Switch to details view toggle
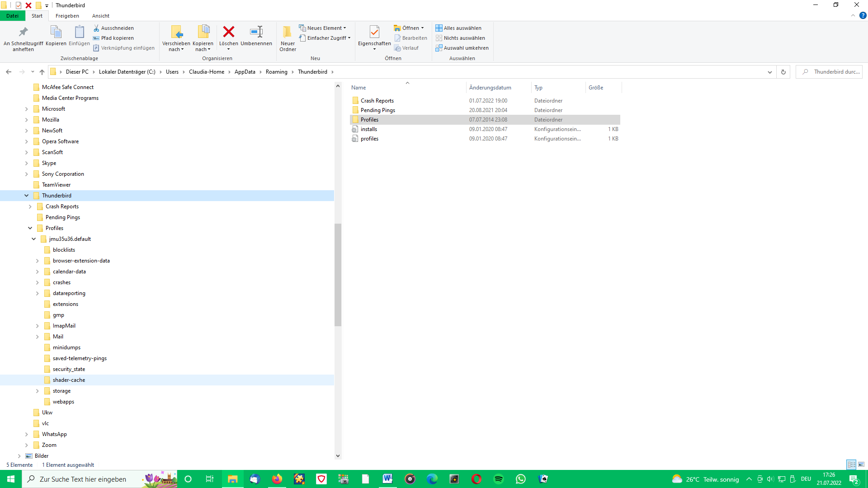This screenshot has width=868, height=488. click(x=851, y=465)
